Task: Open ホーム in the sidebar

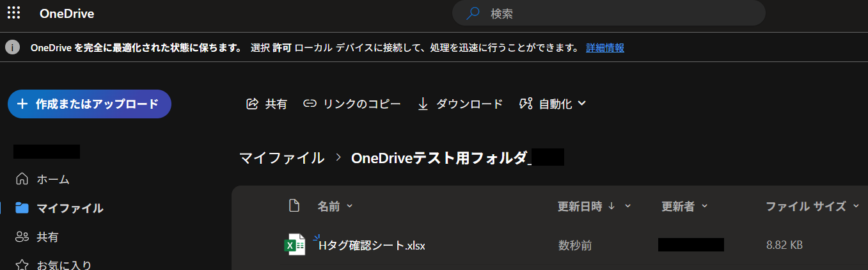Action: click(43, 179)
